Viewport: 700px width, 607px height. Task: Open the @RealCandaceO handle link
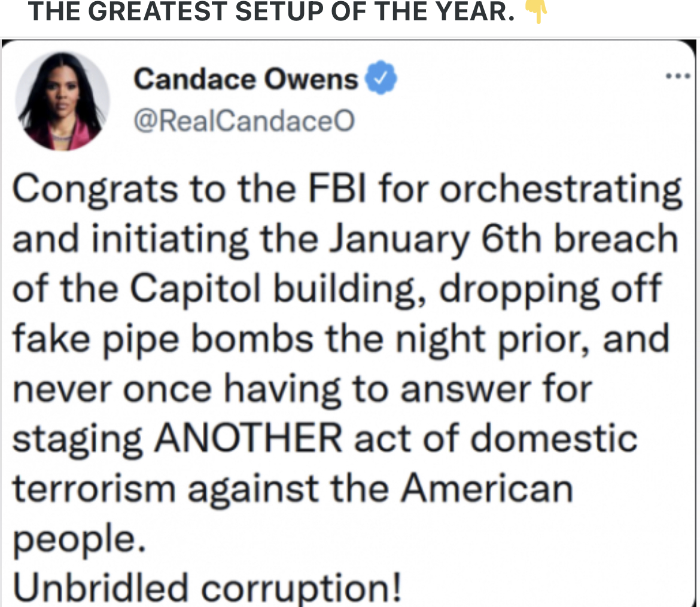coord(245,120)
